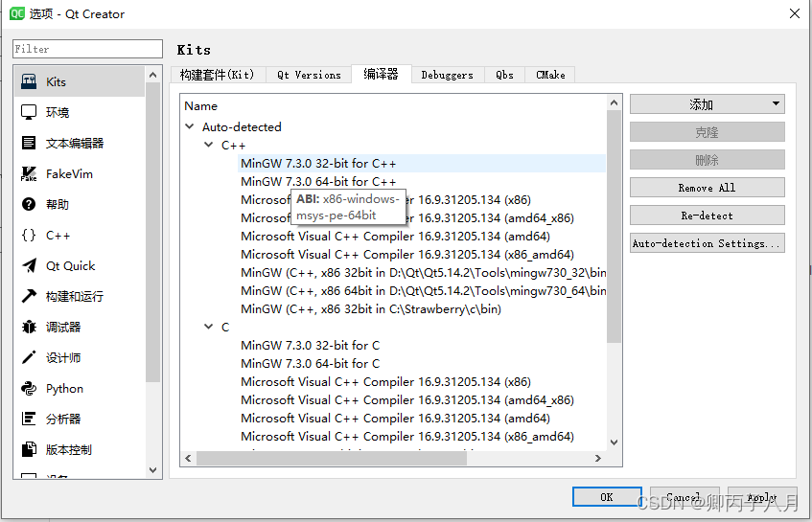Viewport: 812px width, 522px height.
Task: Click compiler list scroll right arrow
Action: [597, 458]
